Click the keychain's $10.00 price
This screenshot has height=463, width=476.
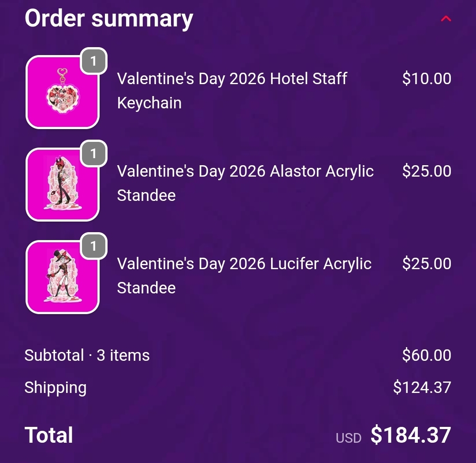tap(427, 79)
